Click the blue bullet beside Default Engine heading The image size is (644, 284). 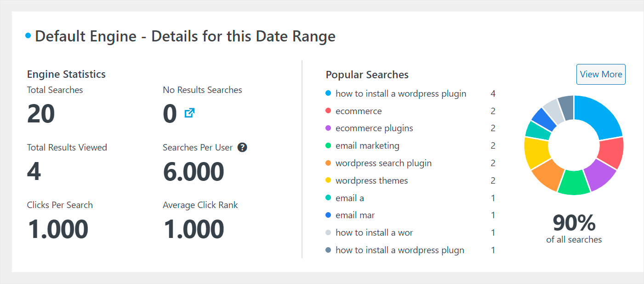coord(28,35)
